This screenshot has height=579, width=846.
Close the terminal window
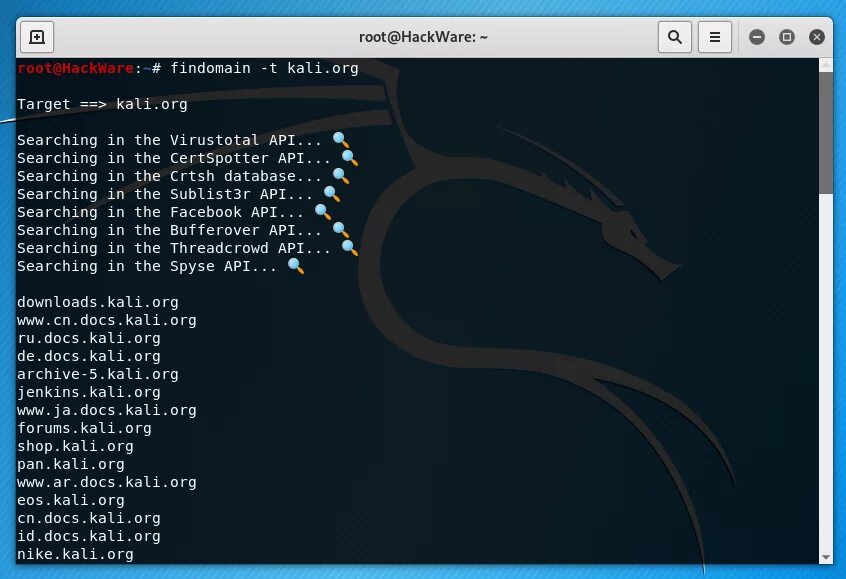coord(816,37)
